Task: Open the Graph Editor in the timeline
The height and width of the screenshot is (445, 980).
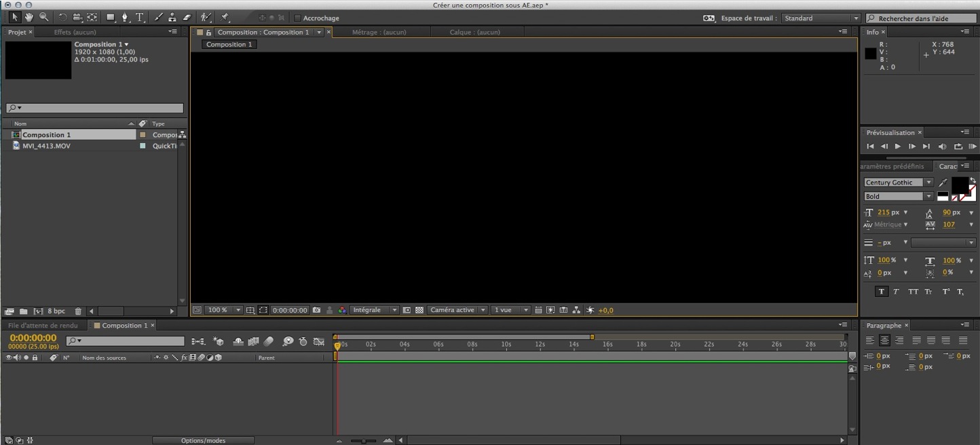Action: click(319, 342)
